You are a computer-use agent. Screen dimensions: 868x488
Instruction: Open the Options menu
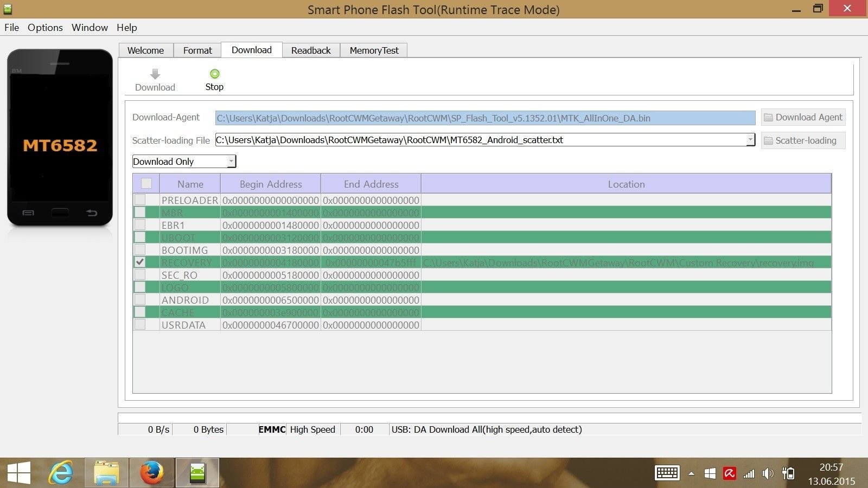pyautogui.click(x=45, y=28)
